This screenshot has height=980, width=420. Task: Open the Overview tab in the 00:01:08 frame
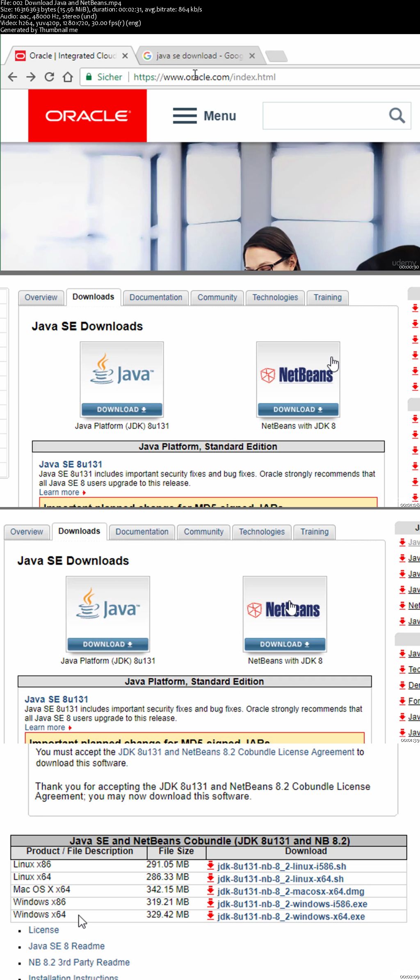(41, 298)
